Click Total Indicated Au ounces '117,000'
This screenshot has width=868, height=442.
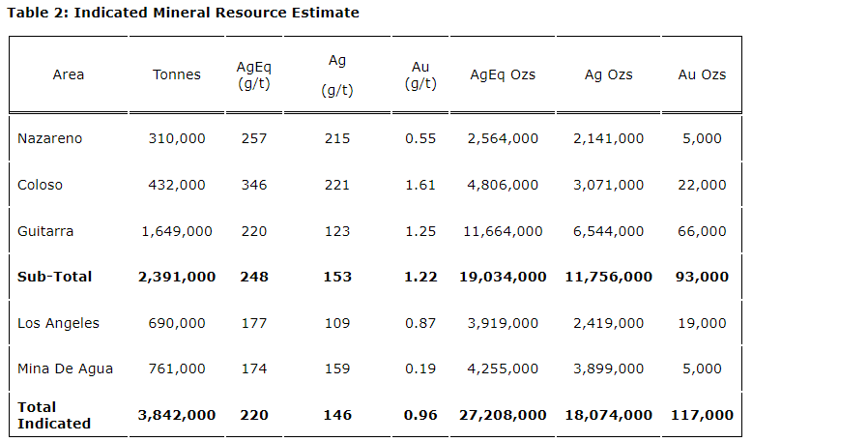point(702,416)
